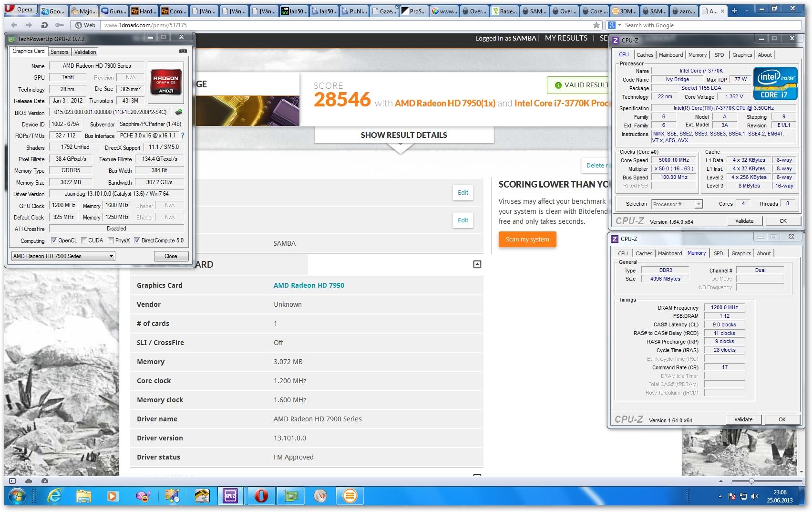The width and height of the screenshot is (812, 512).
Task: Click Bus Interface question mark in GPU-Z
Action: coord(182,136)
